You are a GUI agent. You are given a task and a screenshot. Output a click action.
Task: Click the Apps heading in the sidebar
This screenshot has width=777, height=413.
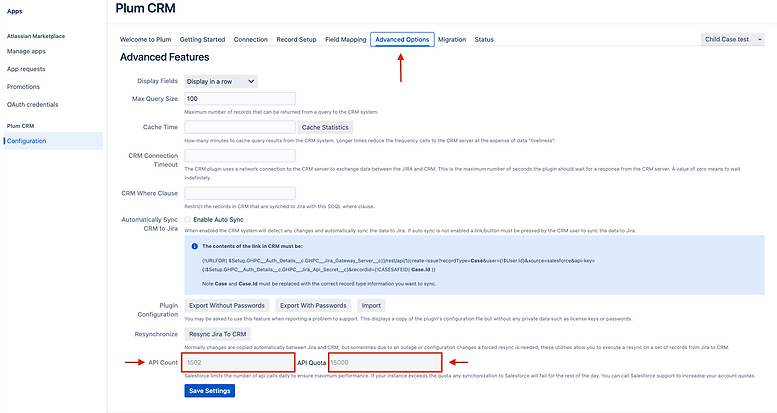(14, 11)
